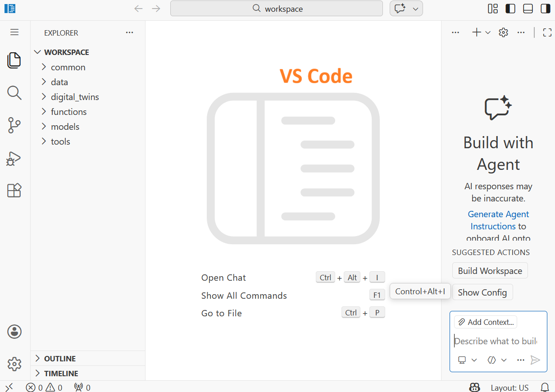Open the Source Control view
The height and width of the screenshot is (392, 555).
(x=14, y=125)
